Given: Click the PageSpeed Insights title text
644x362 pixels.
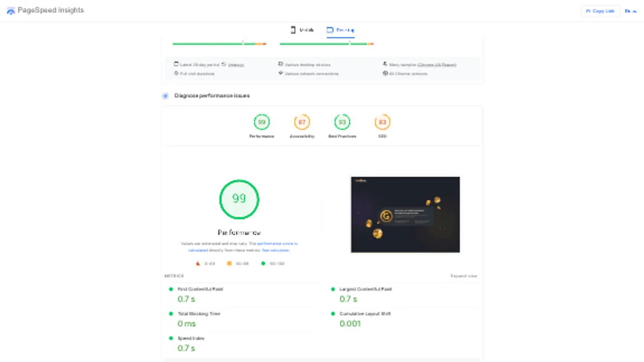Looking at the screenshot, I should [50, 10].
